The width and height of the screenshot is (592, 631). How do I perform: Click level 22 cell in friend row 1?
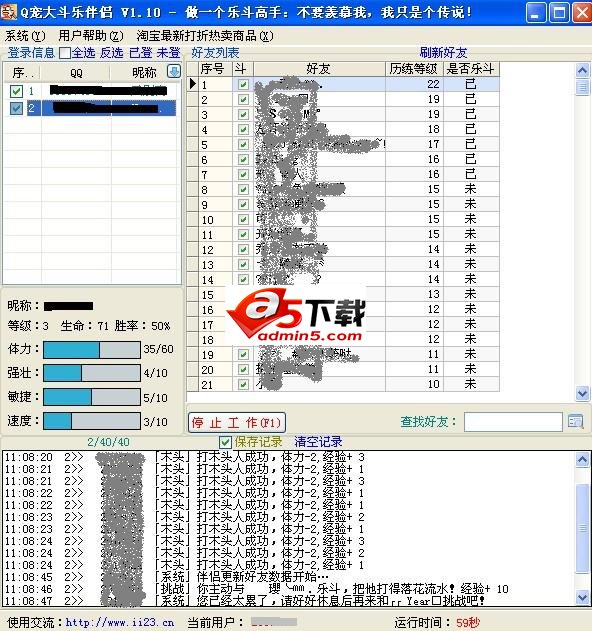click(415, 84)
